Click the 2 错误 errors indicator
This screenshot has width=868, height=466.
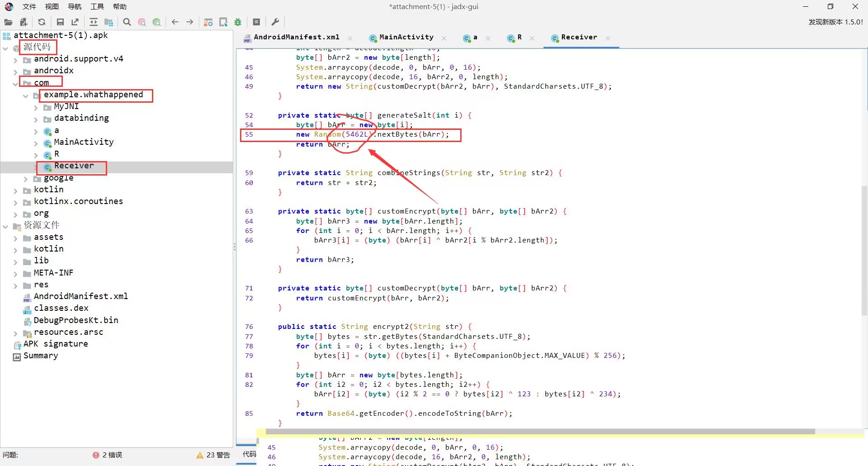107,455
